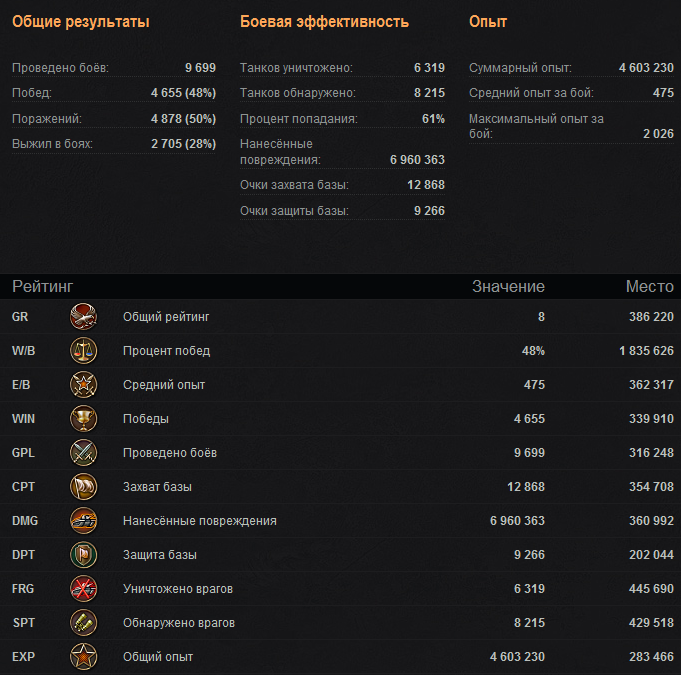The image size is (681, 675).
Task: Click the victories trophy cup icon
Action: [x=83, y=419]
